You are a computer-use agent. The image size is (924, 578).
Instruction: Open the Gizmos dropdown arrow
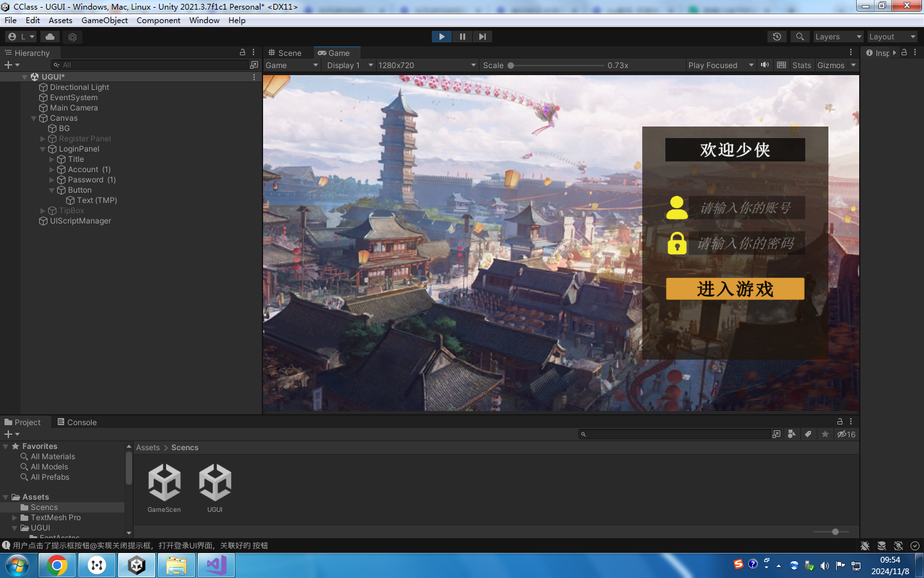click(x=853, y=65)
